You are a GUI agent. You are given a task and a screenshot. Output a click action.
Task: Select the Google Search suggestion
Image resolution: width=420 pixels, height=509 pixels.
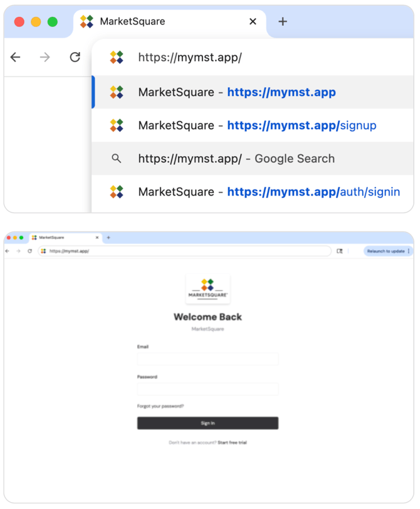click(253, 159)
